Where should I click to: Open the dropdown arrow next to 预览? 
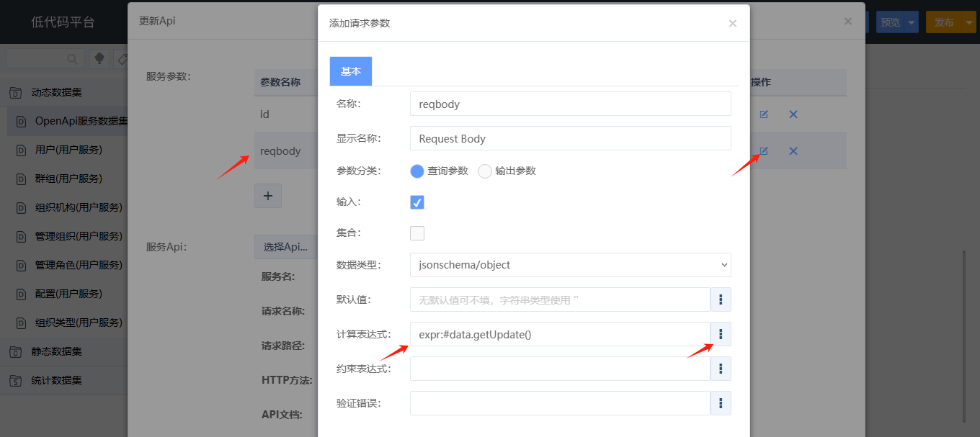912,22
